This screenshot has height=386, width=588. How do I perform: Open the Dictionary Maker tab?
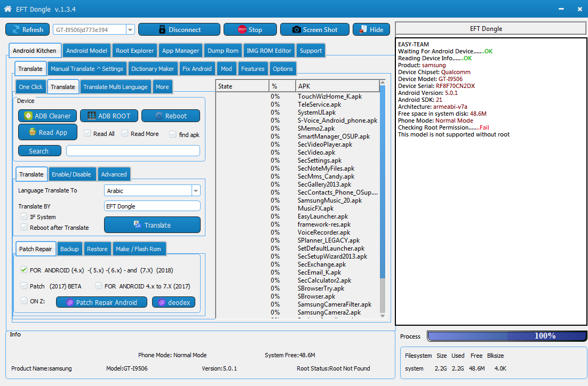[153, 69]
